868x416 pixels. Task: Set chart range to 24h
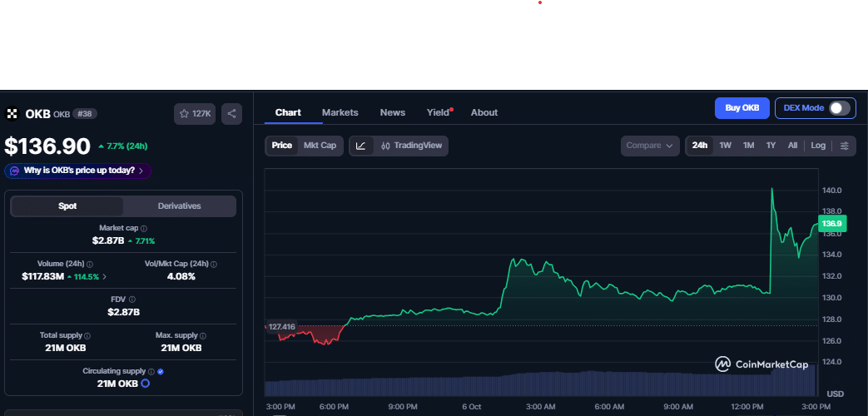click(x=700, y=146)
